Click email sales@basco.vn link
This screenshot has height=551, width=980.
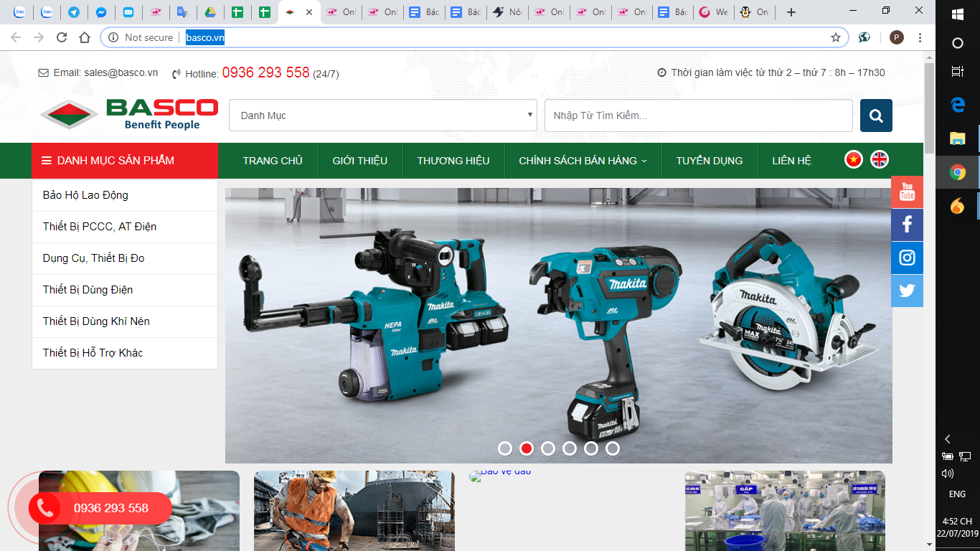[x=121, y=72]
